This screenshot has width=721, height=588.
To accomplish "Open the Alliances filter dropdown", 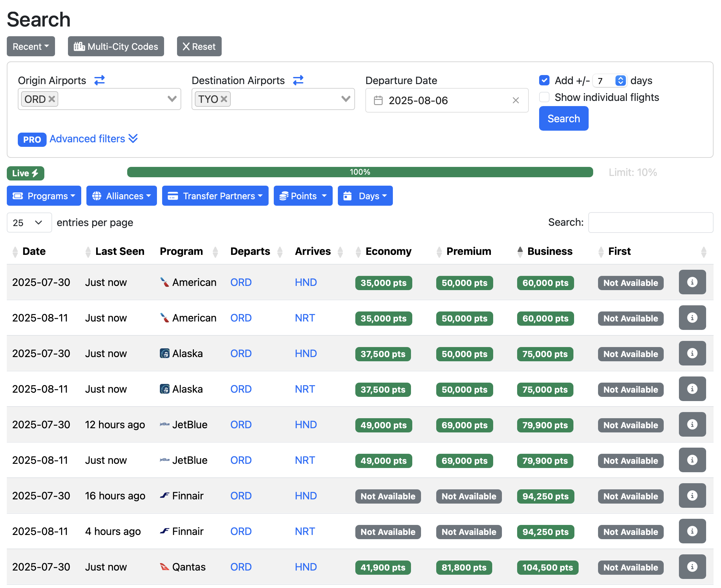I will [x=122, y=196].
